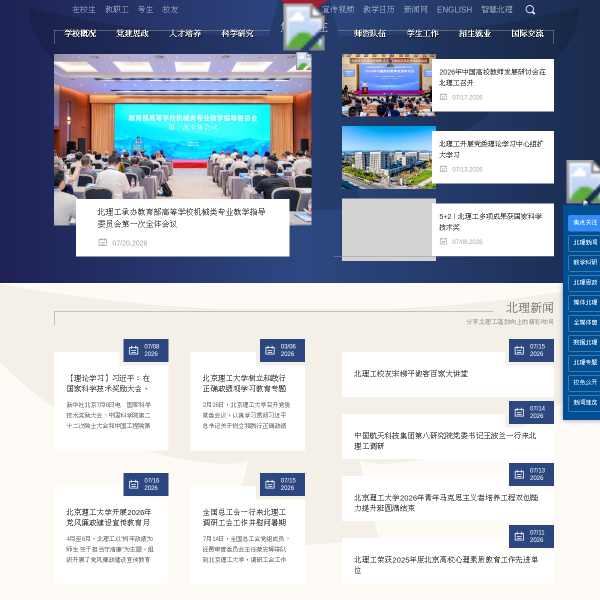Click the calendar icon beside date 07/20,2026

tap(103, 242)
